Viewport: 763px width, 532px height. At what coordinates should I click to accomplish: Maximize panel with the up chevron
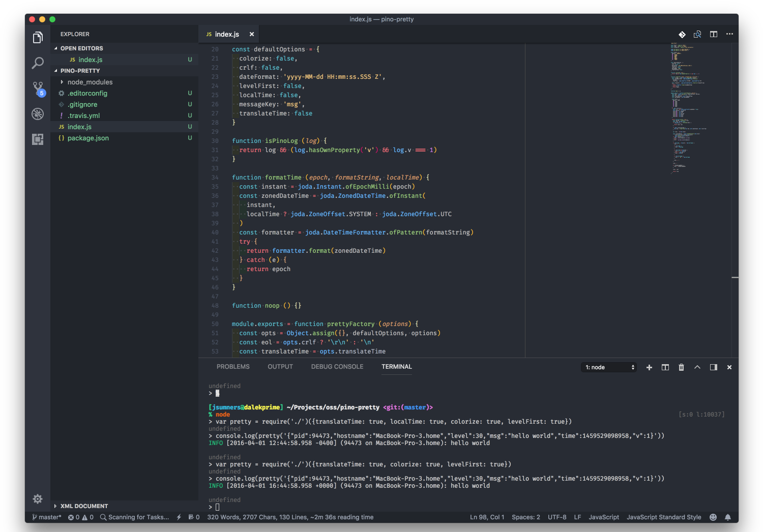point(697,367)
